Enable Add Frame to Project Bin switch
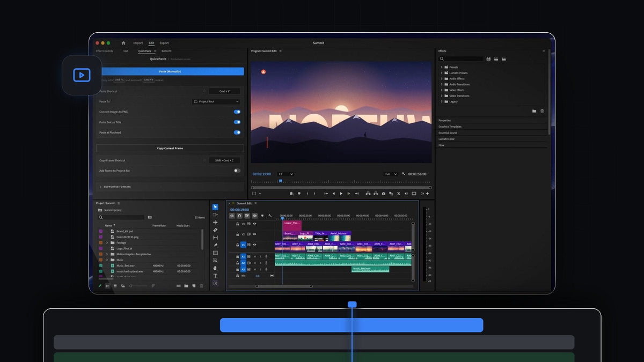Screen dimensions: 644x362 (x=237, y=171)
